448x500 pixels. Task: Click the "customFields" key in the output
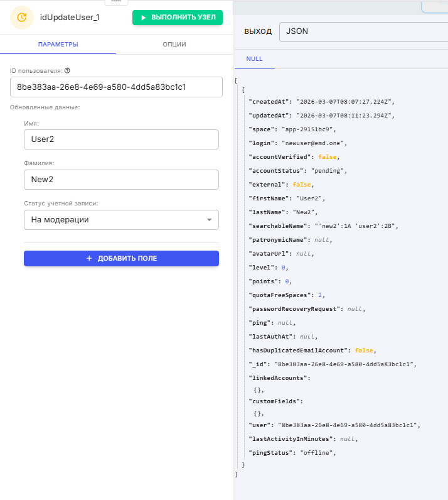pyautogui.click(x=276, y=401)
